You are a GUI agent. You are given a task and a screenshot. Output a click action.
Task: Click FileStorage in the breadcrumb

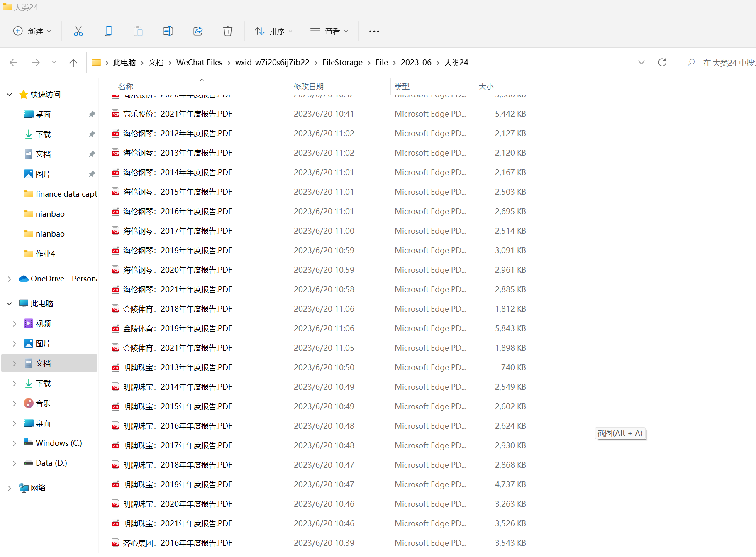(342, 62)
